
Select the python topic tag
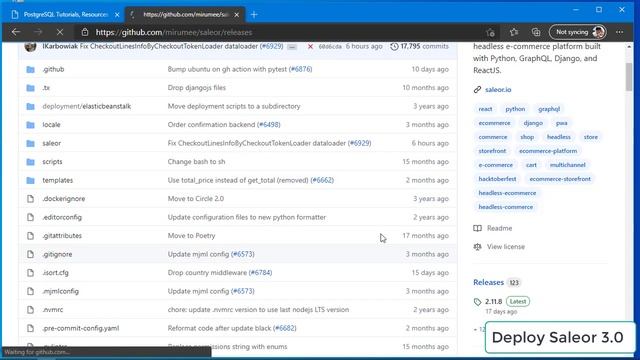tap(515, 109)
